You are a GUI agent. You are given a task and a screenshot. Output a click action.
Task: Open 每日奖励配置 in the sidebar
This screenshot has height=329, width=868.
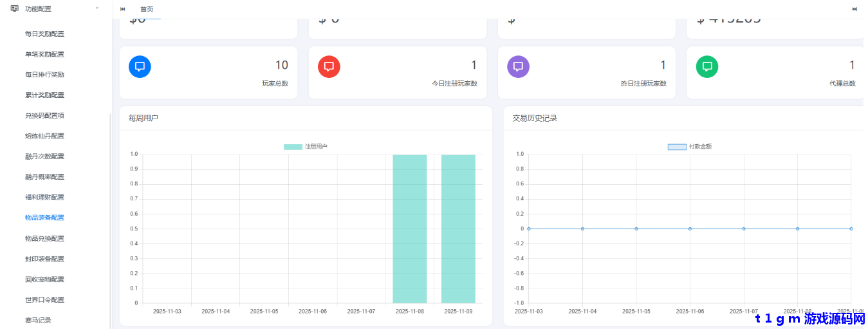coord(44,33)
